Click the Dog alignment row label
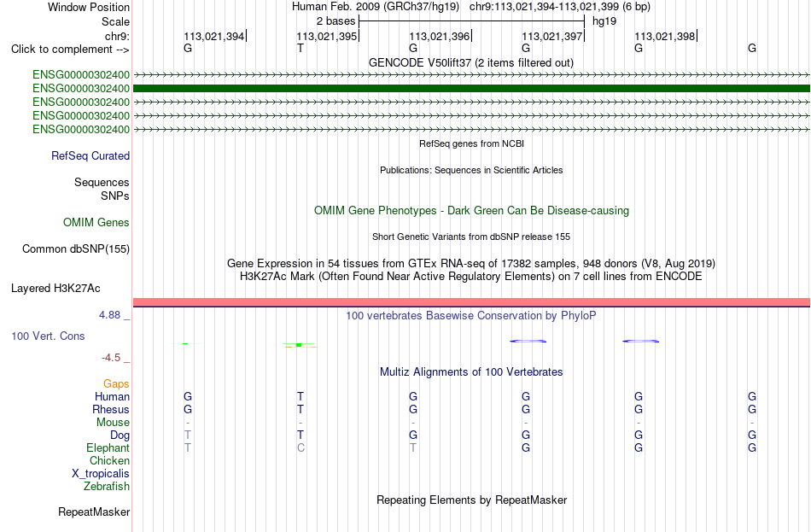The height and width of the screenshot is (532, 811). 120,436
